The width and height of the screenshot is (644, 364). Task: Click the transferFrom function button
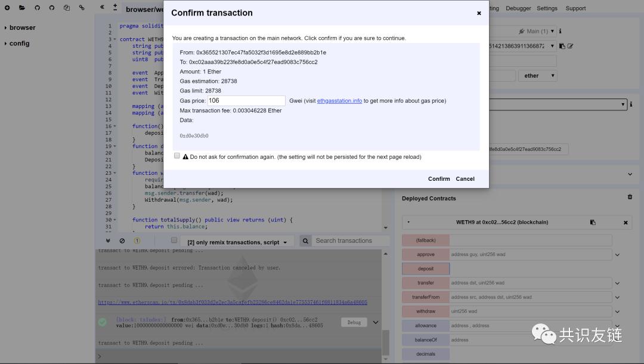(426, 297)
